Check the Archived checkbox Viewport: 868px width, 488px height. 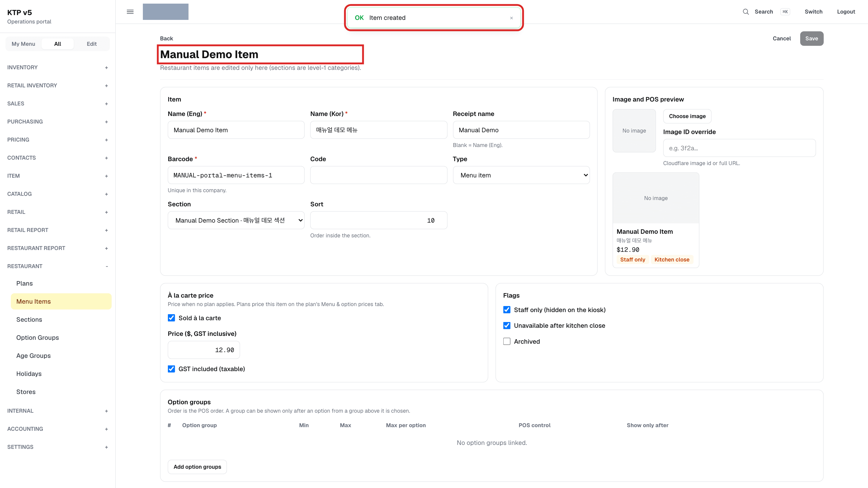coord(507,342)
